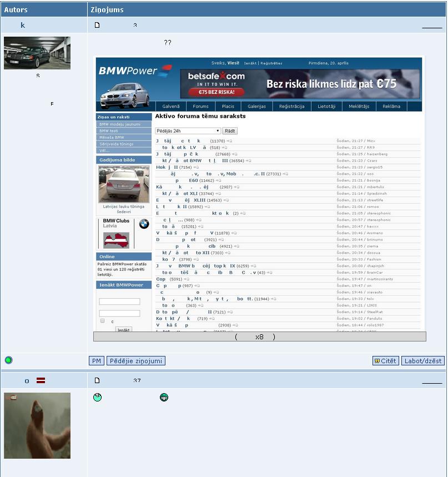
Task: Click the Aktīvo foruma tēmu saraksts heading
Action: [x=200, y=116]
